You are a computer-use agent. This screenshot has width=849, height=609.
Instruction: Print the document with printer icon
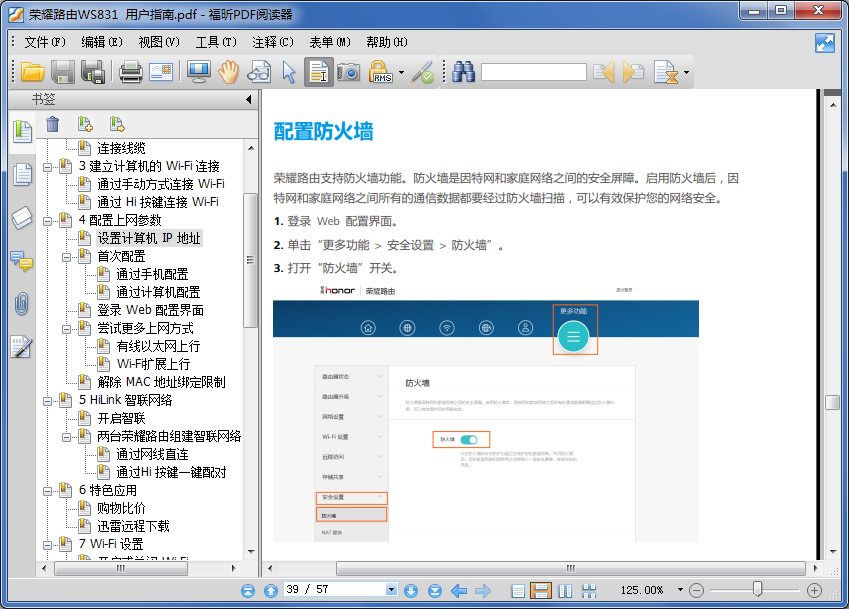[x=130, y=72]
